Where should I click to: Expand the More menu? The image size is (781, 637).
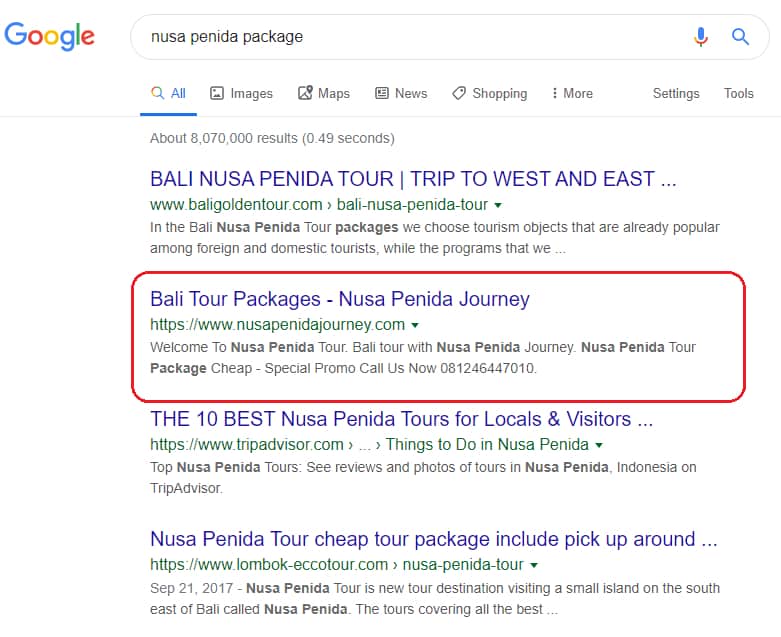coord(572,94)
